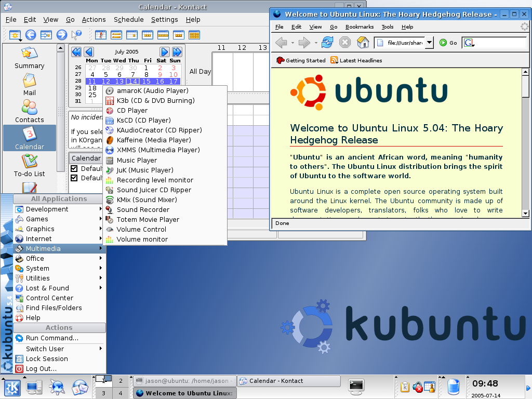Reload the page in the browser
This screenshot has height=399, width=532.
[327, 43]
